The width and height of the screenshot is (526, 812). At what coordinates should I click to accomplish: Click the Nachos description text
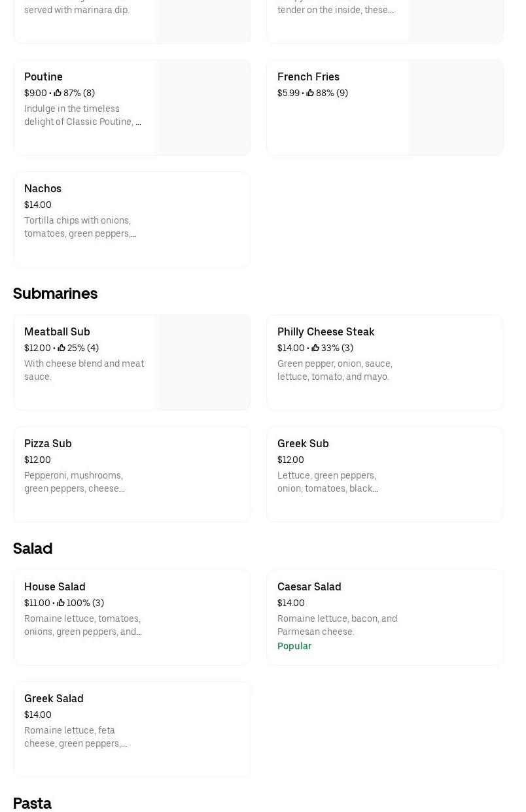click(x=80, y=227)
